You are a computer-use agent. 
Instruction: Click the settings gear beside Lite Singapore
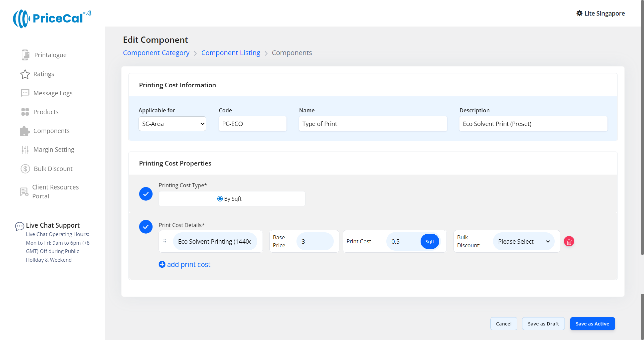point(579,13)
